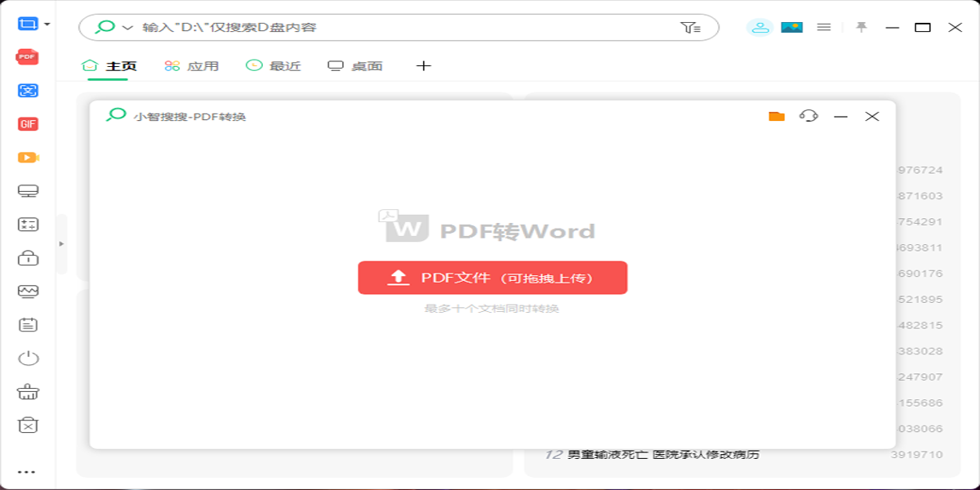Switch to the 最近 tab

[274, 66]
